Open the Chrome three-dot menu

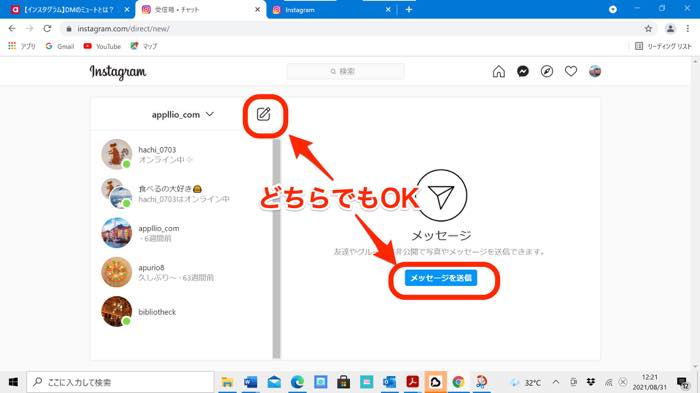(688, 29)
